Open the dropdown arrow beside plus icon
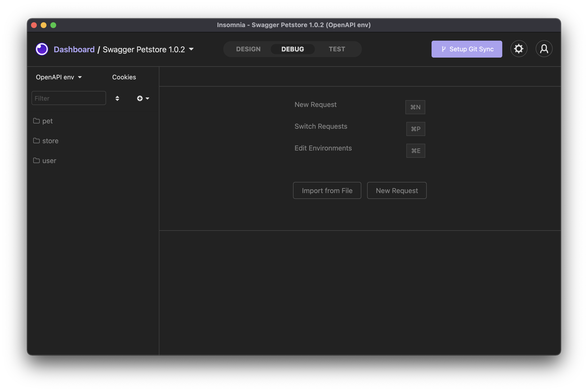Viewport: 588px width, 391px height. point(147,98)
